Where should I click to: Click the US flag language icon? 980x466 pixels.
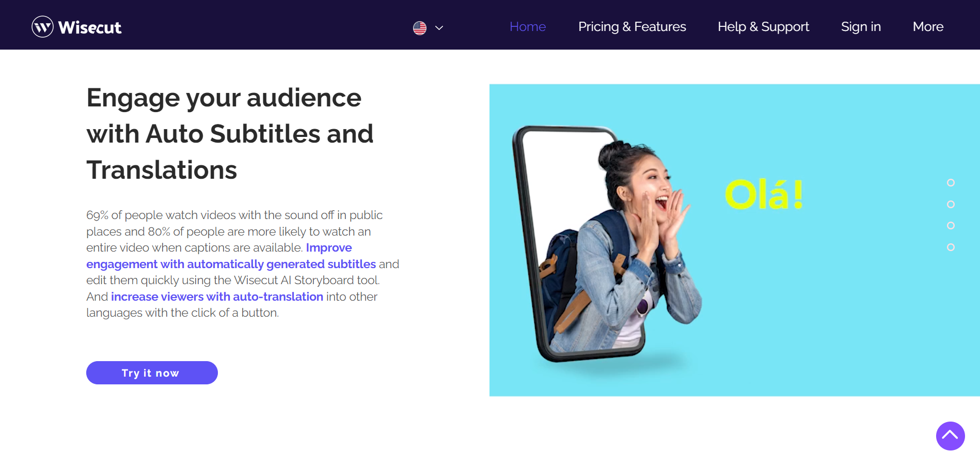point(419,27)
